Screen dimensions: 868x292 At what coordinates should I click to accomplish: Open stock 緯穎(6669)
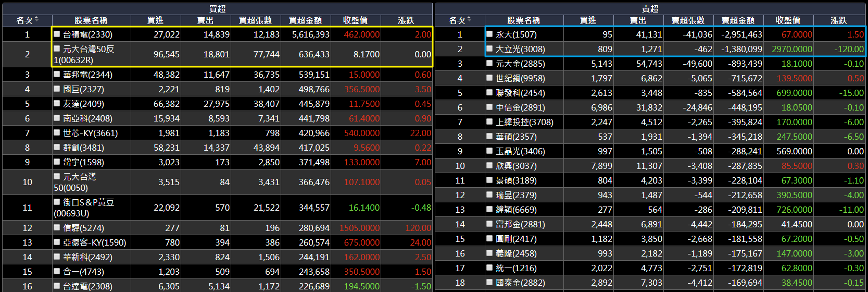point(516,210)
